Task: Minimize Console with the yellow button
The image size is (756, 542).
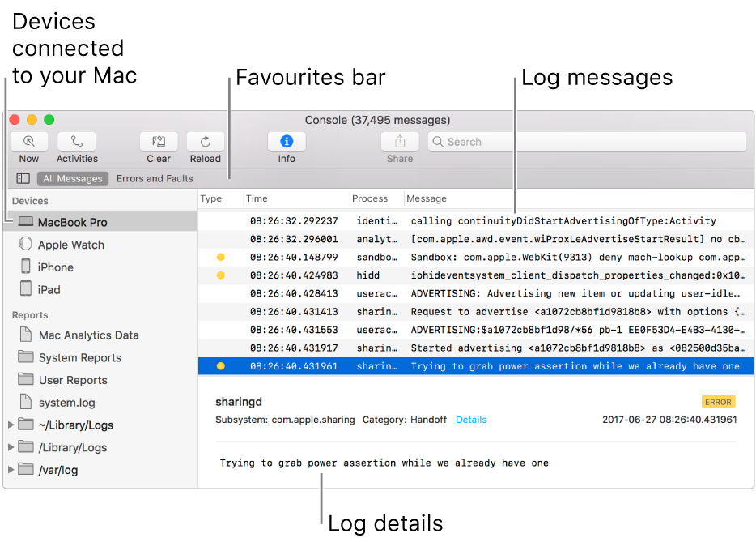Action: click(x=32, y=120)
